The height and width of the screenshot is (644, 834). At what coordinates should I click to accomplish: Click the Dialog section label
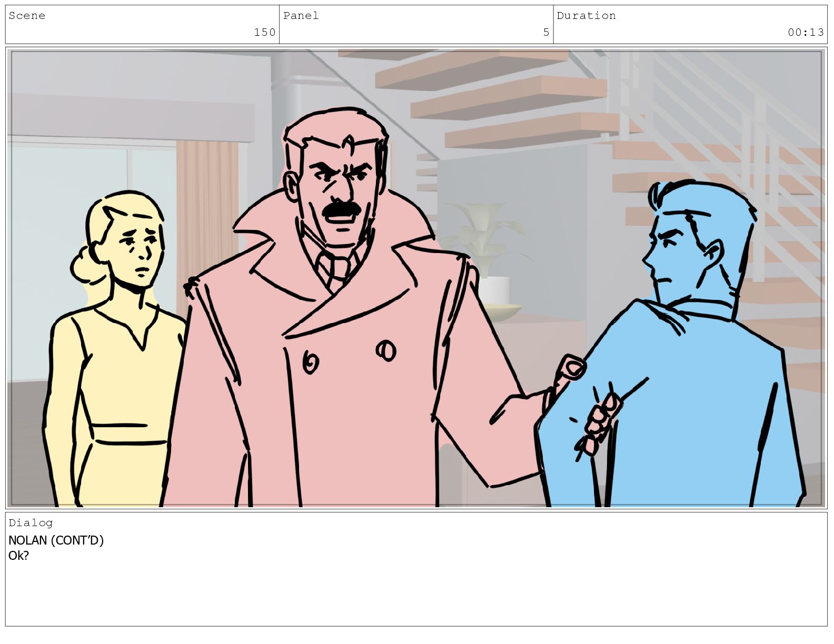click(31, 522)
